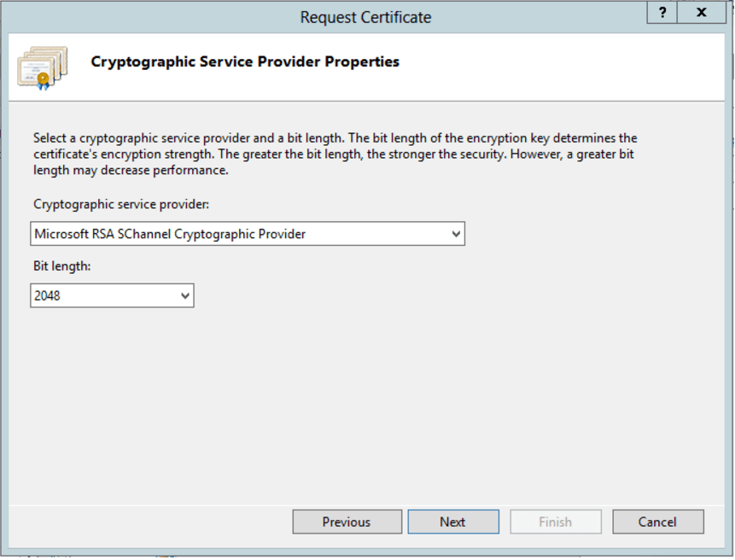Click inside the provider selection field
Viewport: 735px width, 560px height.
[213, 233]
